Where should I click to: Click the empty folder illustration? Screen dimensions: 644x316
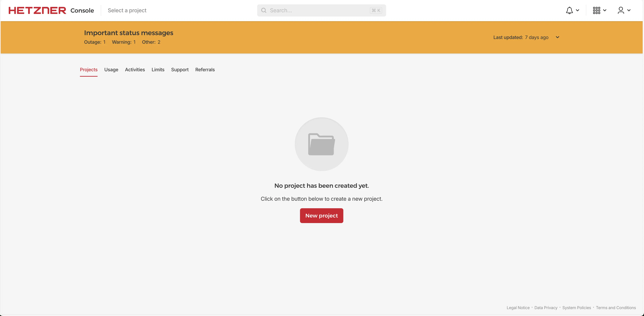[321, 144]
